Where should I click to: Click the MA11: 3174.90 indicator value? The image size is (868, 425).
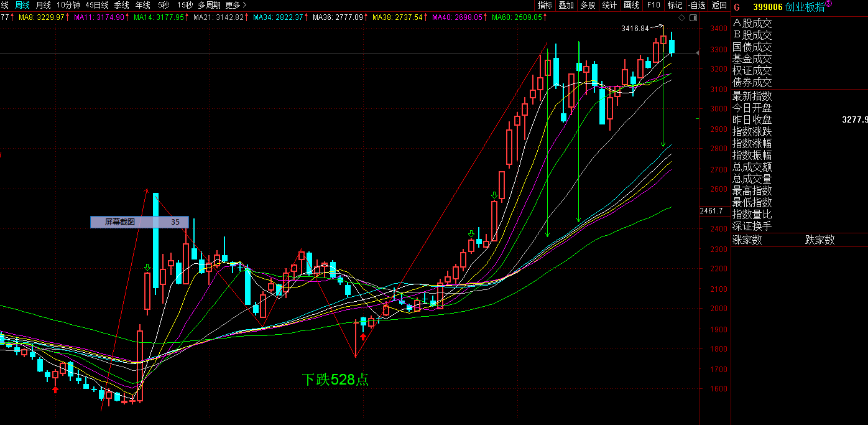[101, 17]
